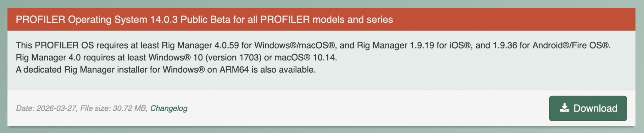The image size is (644, 133).
Task: Open the Changelog link
Action: pyautogui.click(x=169, y=108)
